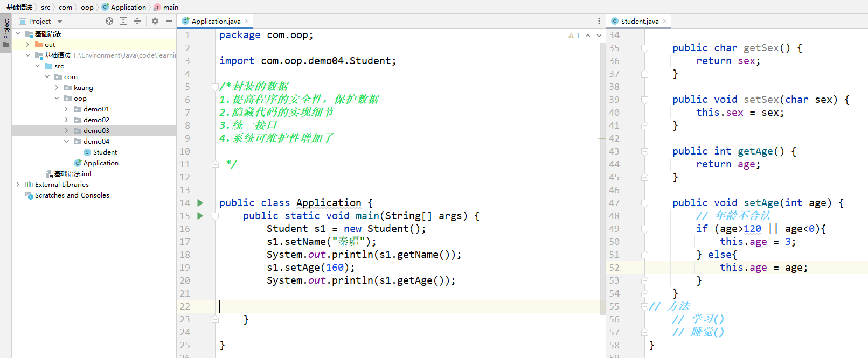Click 'this.age = 3;' in Student.java
The image size is (868, 358).
point(758,242)
